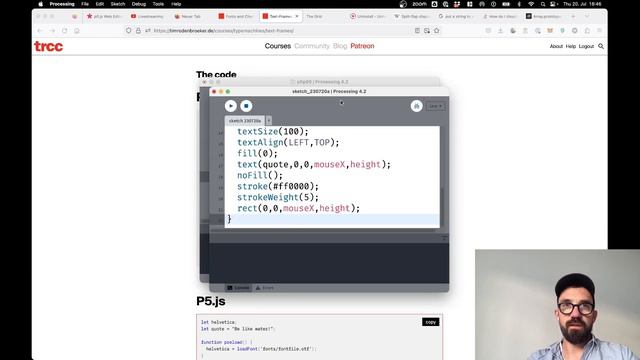Switch to the Errors panel tab
The height and width of the screenshot is (360, 640).
(x=265, y=288)
